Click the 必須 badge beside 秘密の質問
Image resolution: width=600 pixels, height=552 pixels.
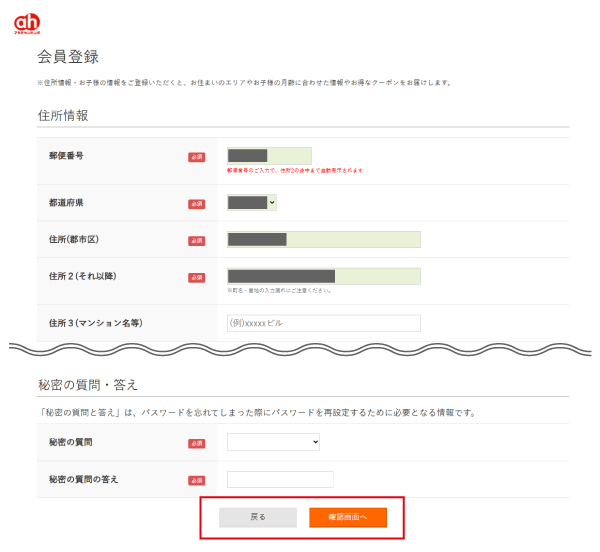[196, 444]
